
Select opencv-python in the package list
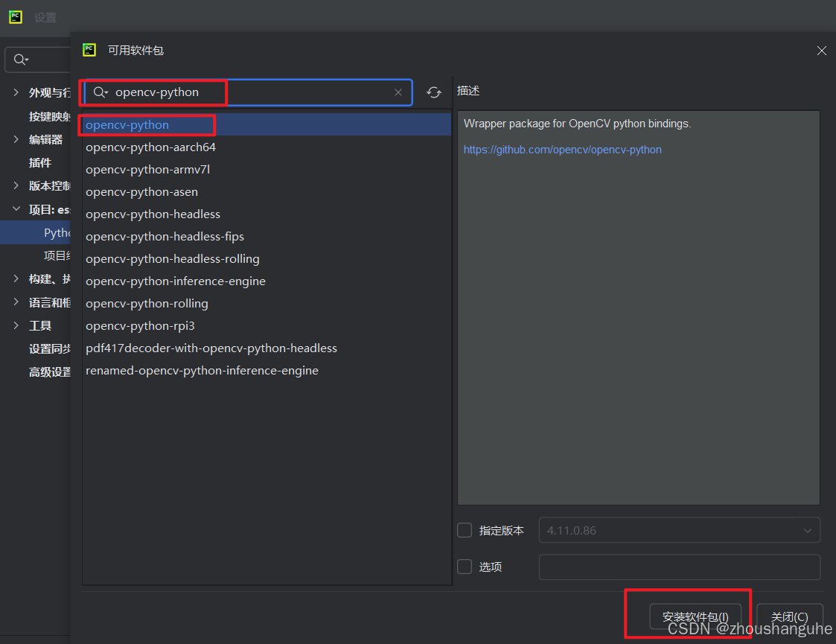(267, 124)
